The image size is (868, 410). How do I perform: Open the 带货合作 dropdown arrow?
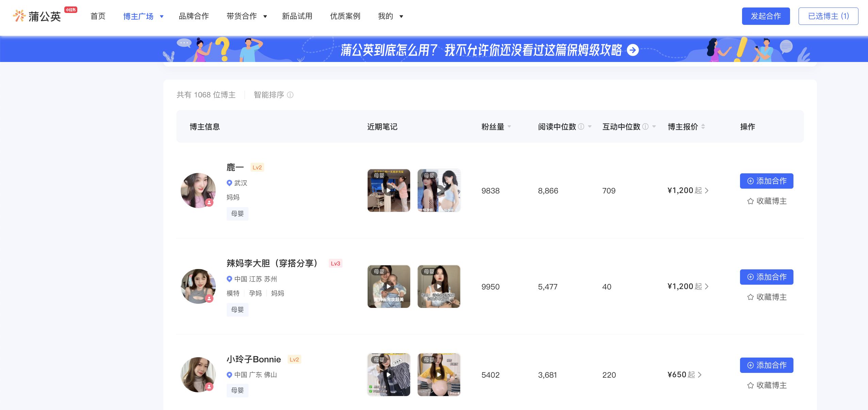pos(265,16)
